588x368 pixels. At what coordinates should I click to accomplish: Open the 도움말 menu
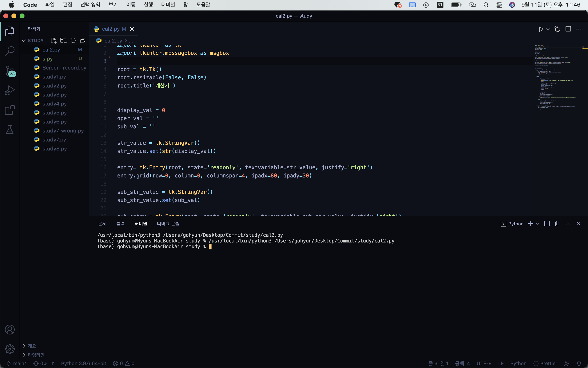203,5
